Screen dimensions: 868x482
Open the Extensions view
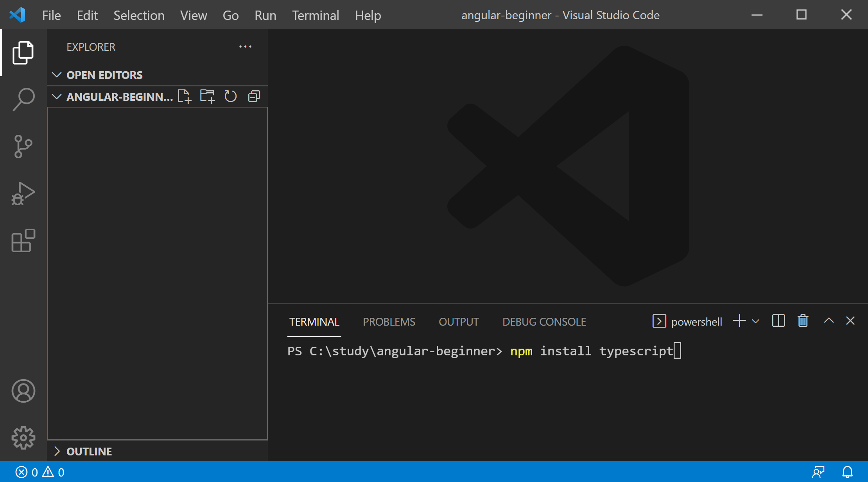pos(23,240)
